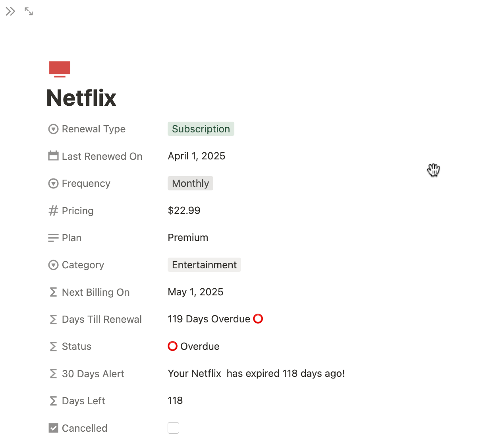Click the 119 Days Overdue value

215,319
